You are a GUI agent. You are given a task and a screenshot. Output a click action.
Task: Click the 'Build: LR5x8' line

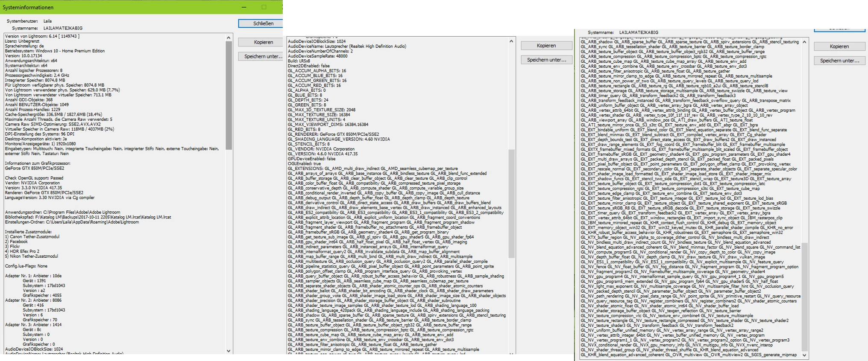[299, 61]
